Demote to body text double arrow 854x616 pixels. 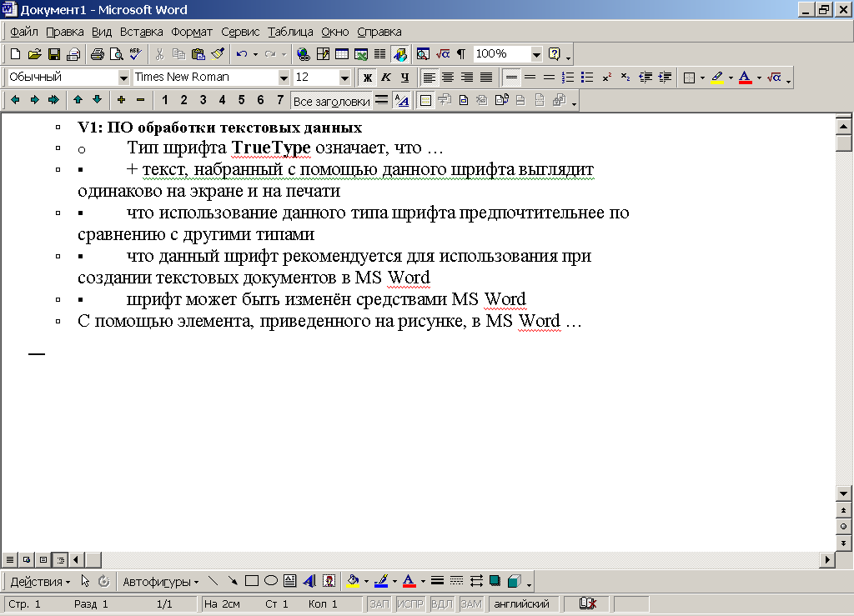53,99
